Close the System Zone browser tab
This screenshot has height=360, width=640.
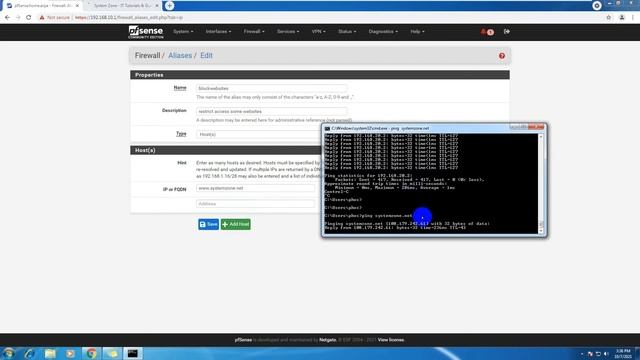(157, 6)
